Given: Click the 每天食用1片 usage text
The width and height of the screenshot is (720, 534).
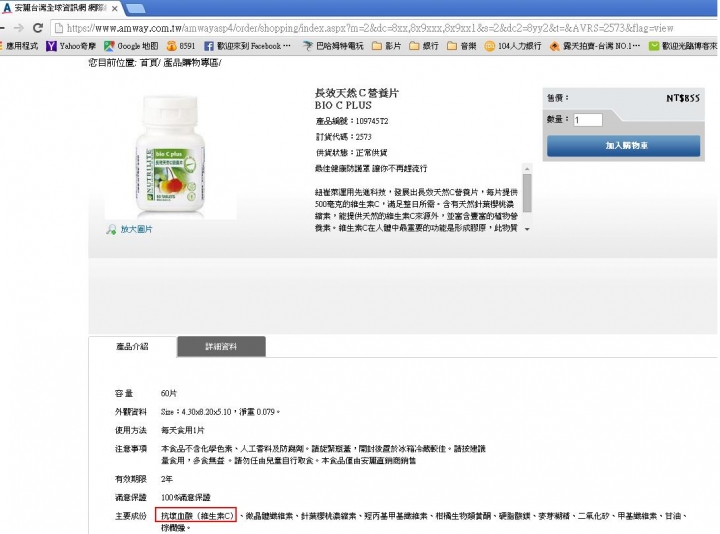Looking at the screenshot, I should pyautogui.click(x=182, y=430).
